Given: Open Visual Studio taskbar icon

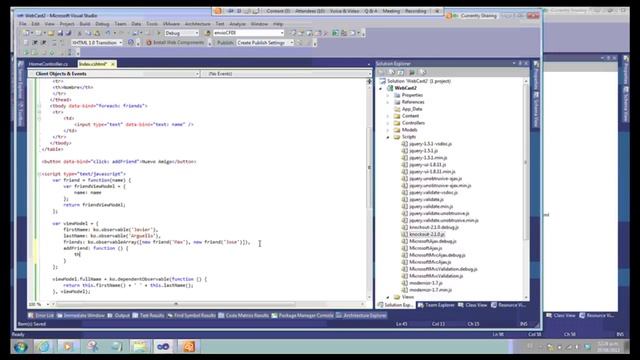Looking at the screenshot, I should (x=163, y=347).
